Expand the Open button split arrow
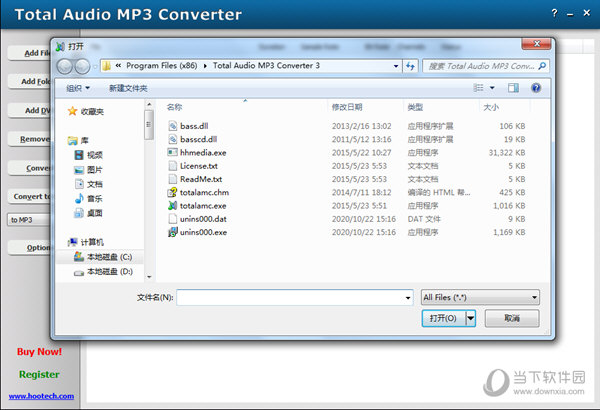 471,318
